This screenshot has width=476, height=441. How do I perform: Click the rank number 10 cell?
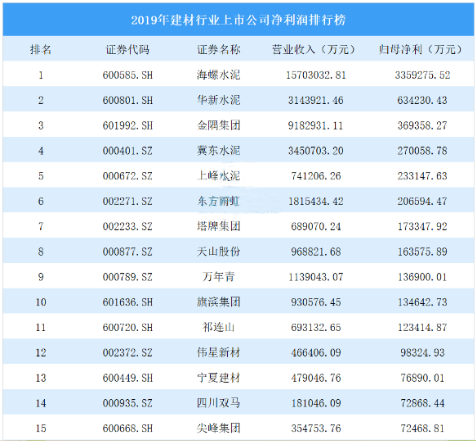pyautogui.click(x=41, y=302)
